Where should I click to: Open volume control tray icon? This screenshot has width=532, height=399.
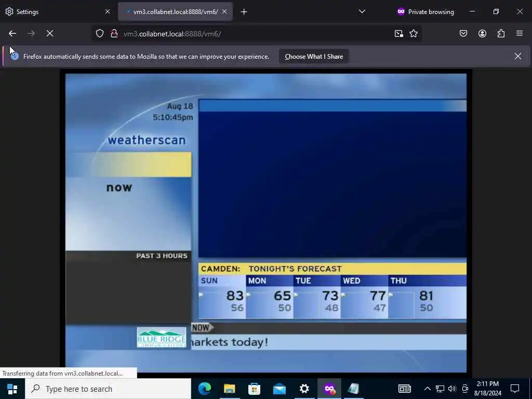click(452, 389)
